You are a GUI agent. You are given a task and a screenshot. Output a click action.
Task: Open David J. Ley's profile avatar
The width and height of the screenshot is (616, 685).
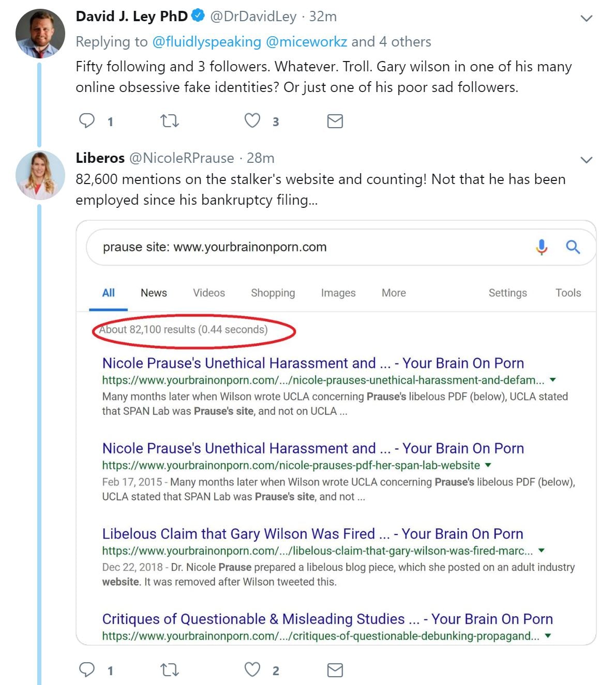40,34
